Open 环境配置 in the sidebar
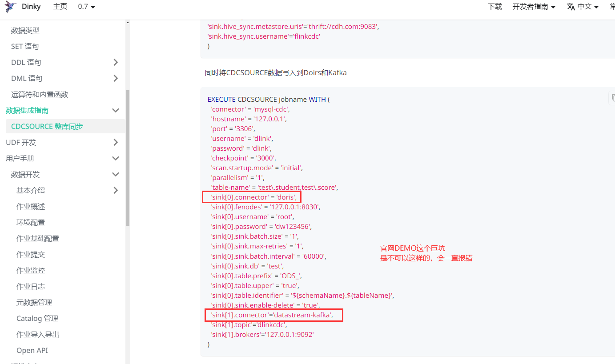The width and height of the screenshot is (615, 364). 31,222
